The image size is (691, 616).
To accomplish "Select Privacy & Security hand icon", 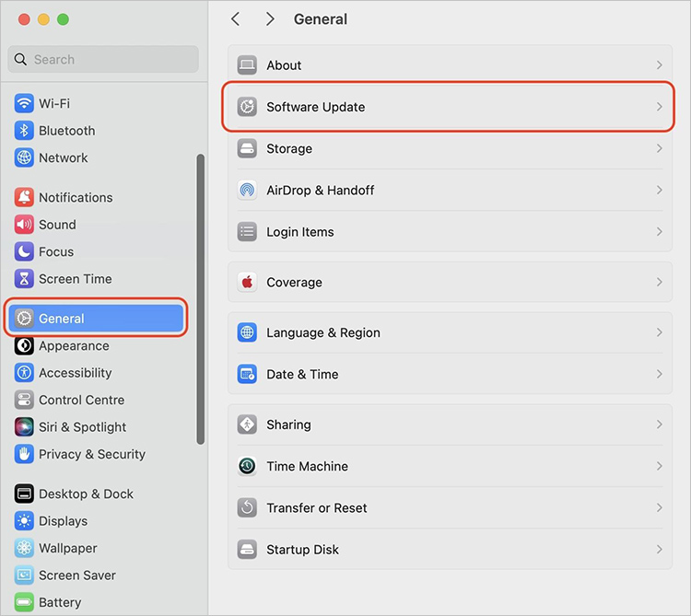I will (24, 454).
